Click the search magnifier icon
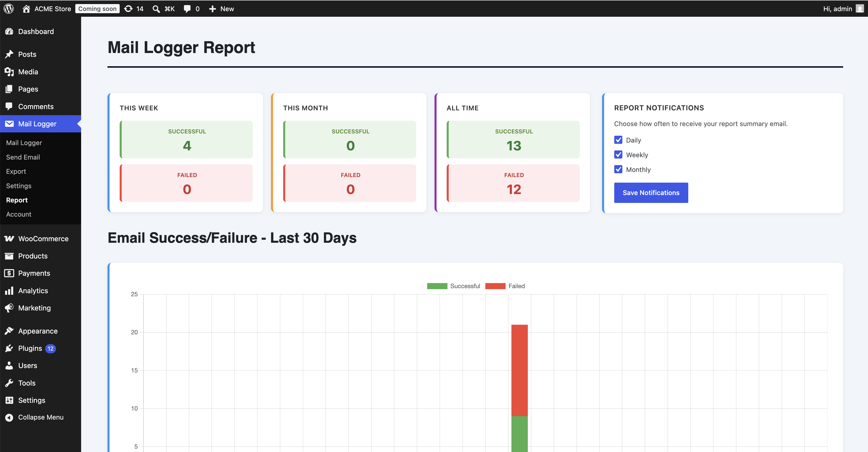The height and width of the screenshot is (452, 868). (x=156, y=9)
